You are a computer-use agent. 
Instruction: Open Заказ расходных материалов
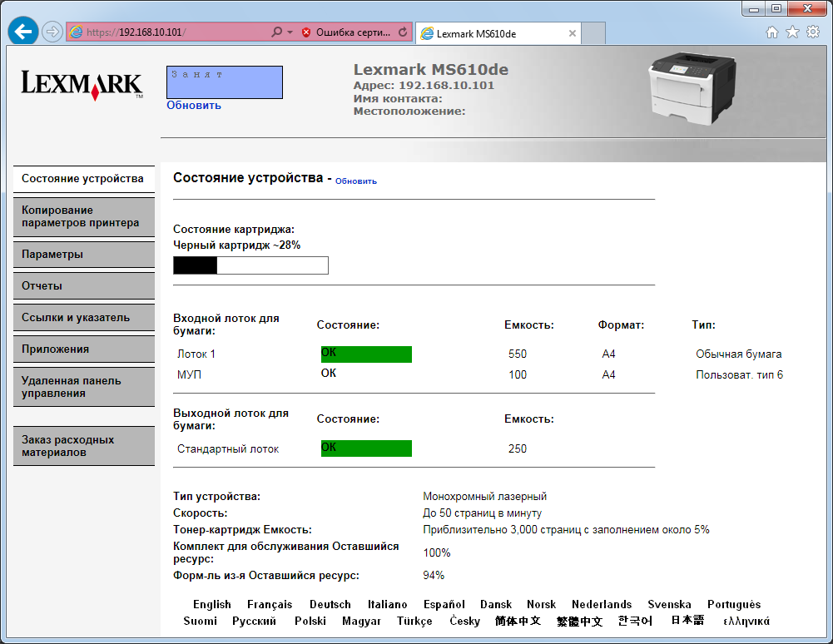point(84,446)
